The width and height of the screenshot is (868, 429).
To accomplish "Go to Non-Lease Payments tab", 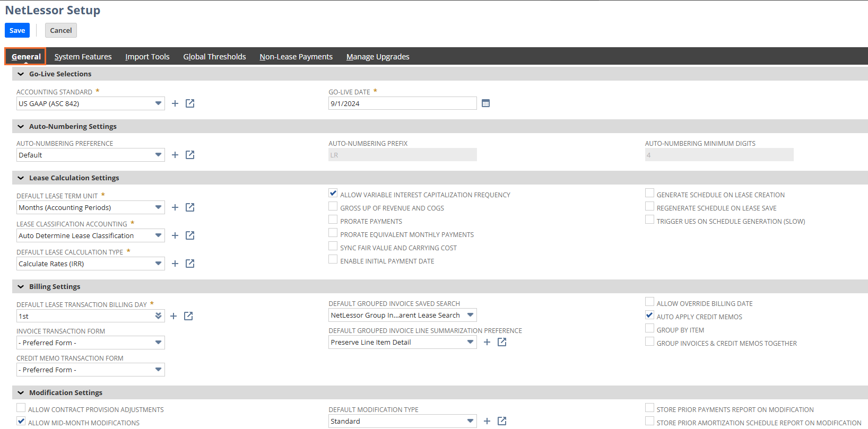I will 296,57.
